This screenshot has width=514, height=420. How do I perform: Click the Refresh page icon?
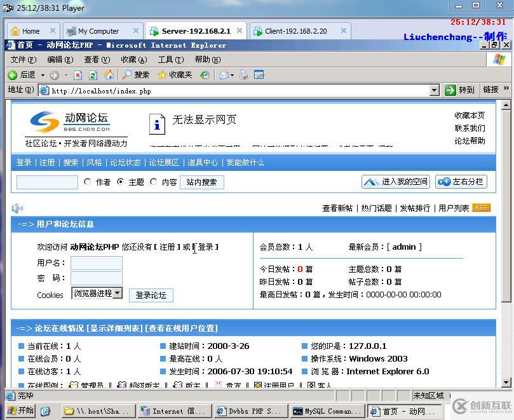pos(93,76)
